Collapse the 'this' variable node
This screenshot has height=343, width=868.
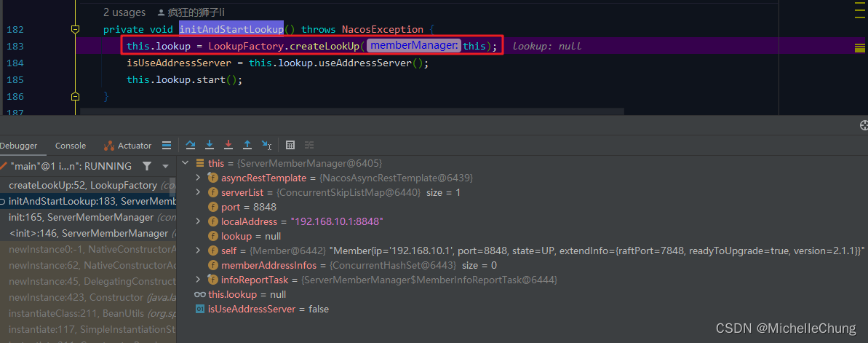(x=186, y=163)
